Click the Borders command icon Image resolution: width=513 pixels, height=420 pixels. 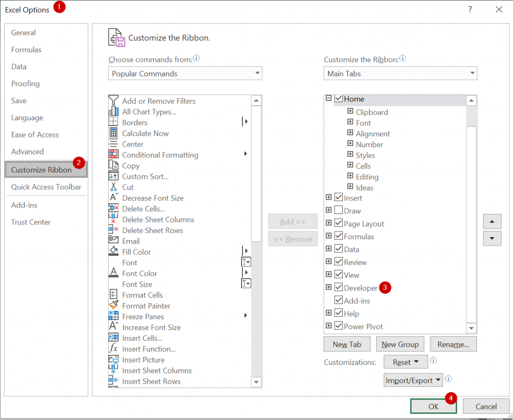click(x=113, y=122)
